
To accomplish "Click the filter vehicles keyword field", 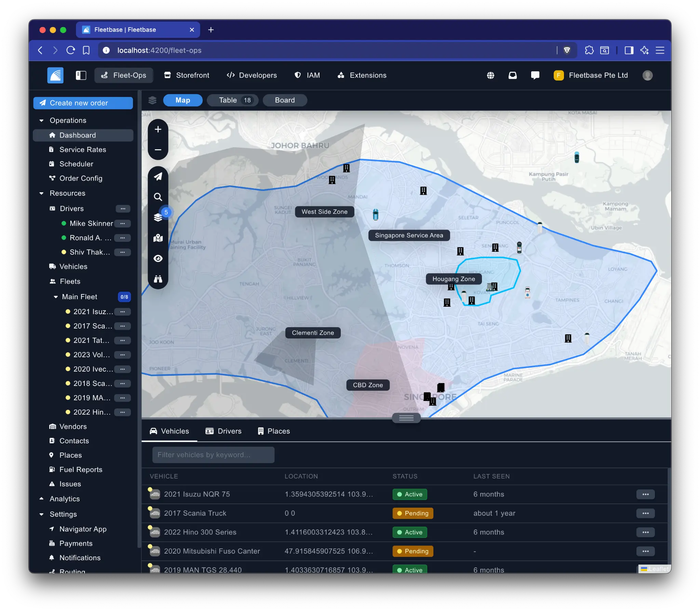I will (x=213, y=455).
